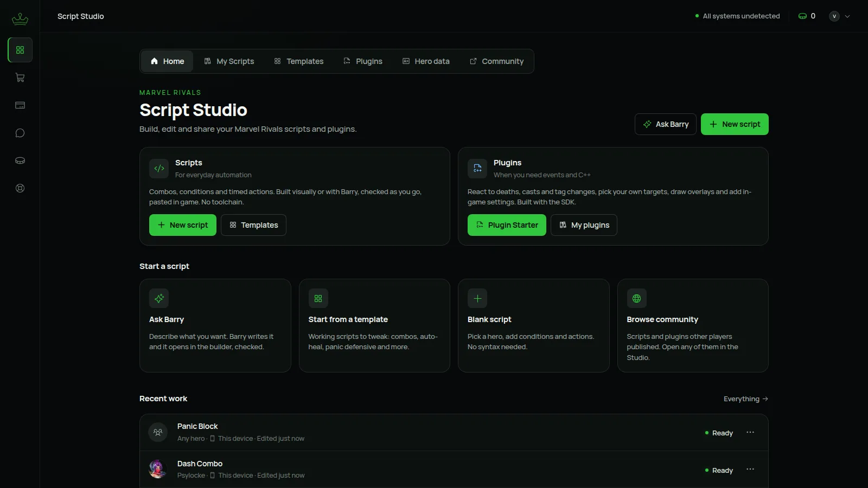Switch to the Hero data tab
This screenshot has height=488, width=868.
(426, 61)
